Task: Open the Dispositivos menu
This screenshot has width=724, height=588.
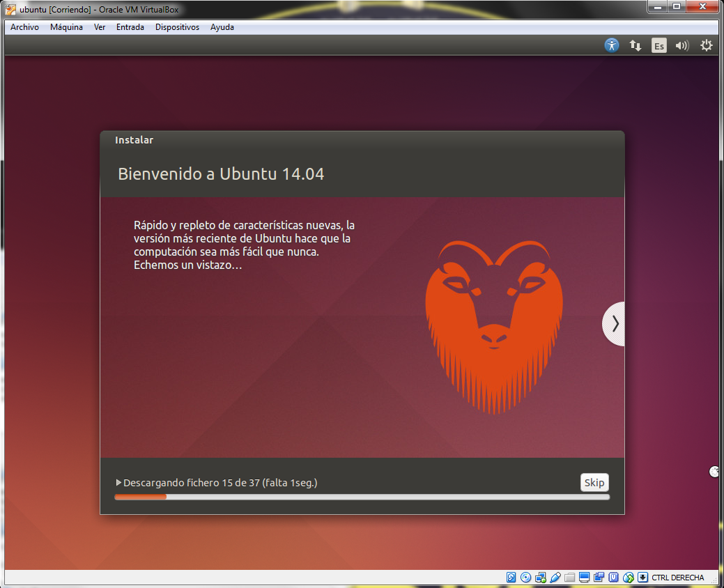Action: click(177, 27)
